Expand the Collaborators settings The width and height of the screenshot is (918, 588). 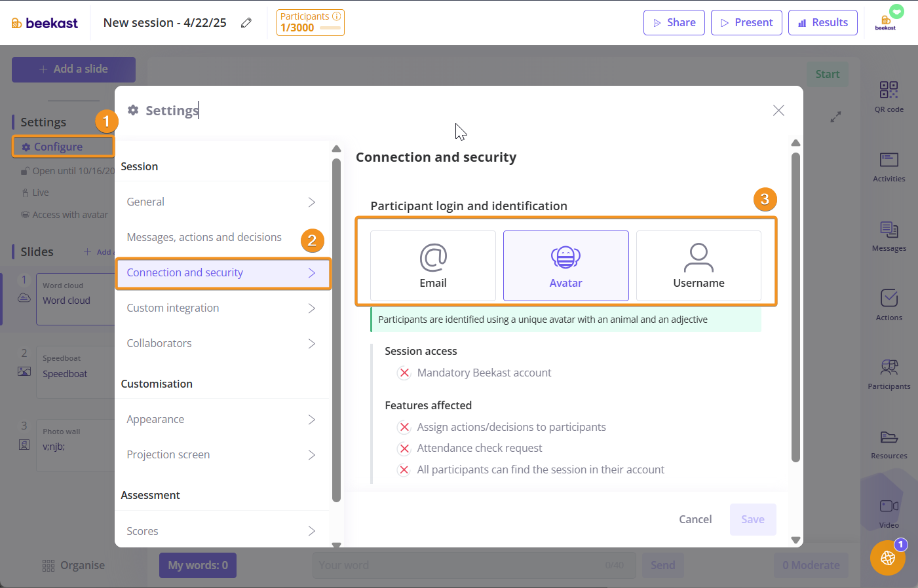[222, 344]
